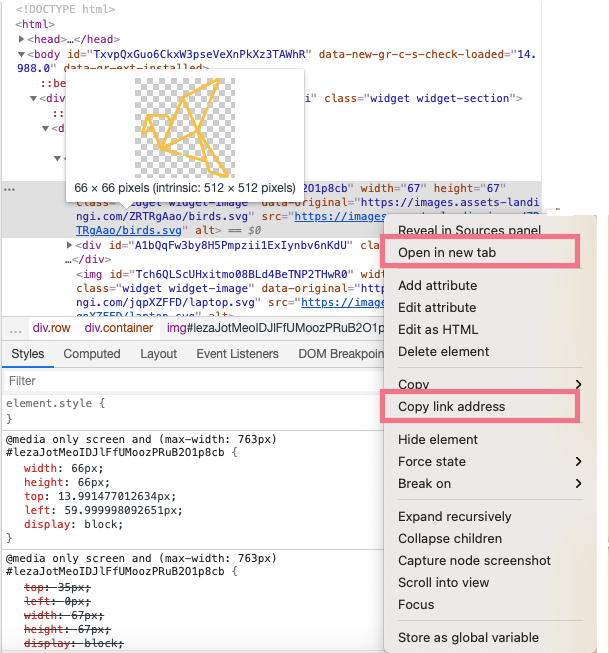Choose Copy link address
Viewport: 609px width, 653px height.
coord(452,406)
